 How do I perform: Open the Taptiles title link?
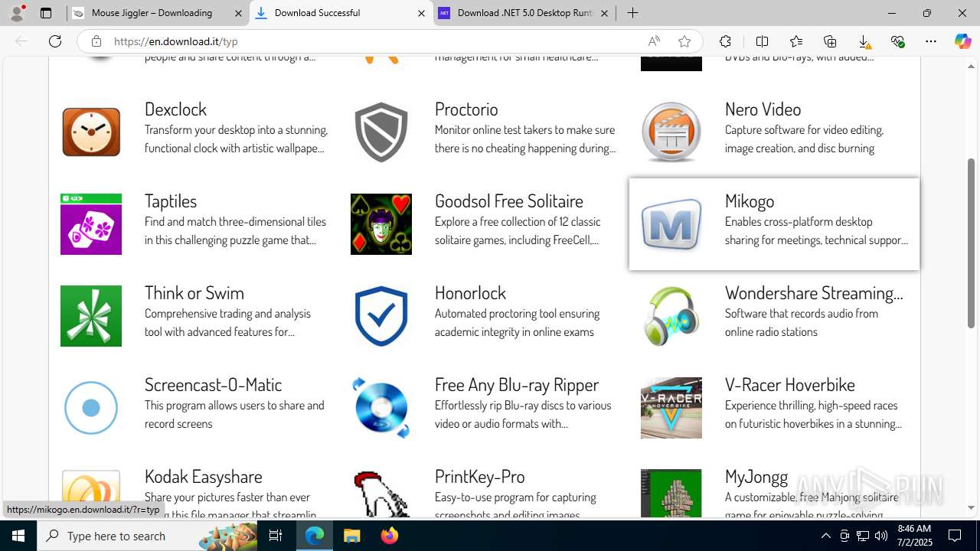171,201
